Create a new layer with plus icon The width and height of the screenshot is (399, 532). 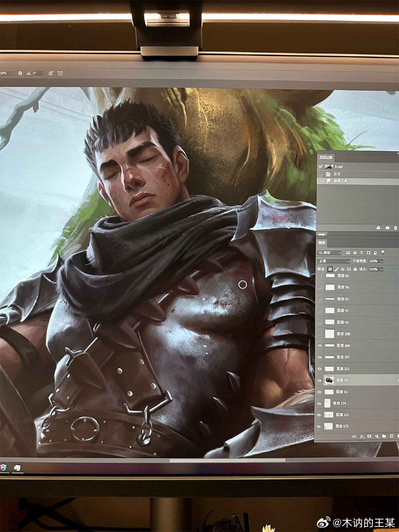tap(392, 436)
